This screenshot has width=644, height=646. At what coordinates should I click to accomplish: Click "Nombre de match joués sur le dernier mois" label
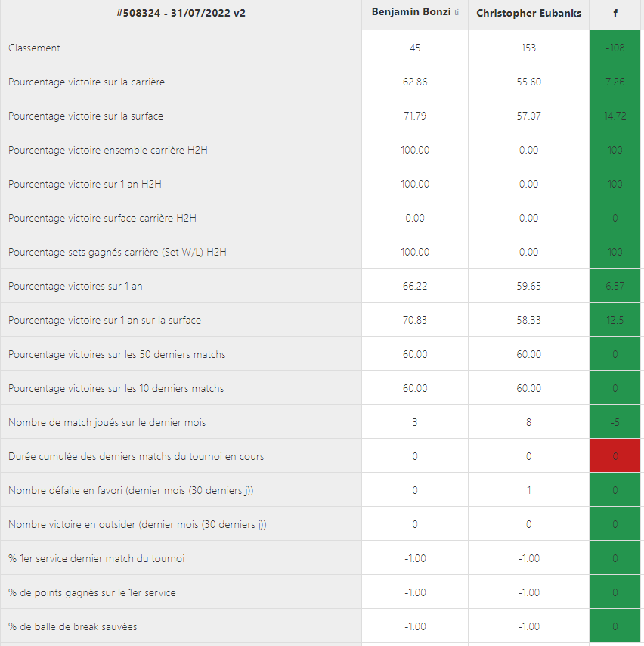(x=107, y=423)
